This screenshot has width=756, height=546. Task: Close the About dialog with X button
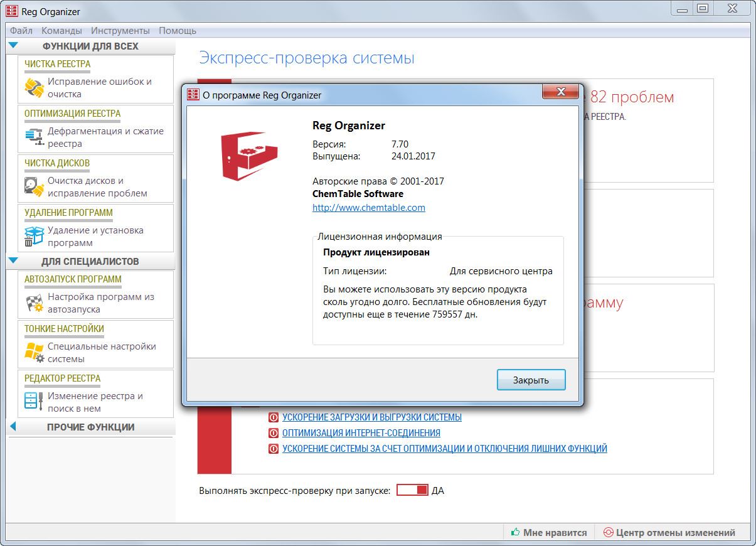point(561,92)
